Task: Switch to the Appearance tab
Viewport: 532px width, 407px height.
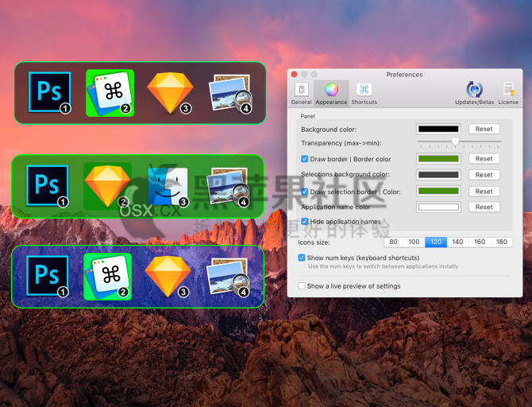Action: 331,94
